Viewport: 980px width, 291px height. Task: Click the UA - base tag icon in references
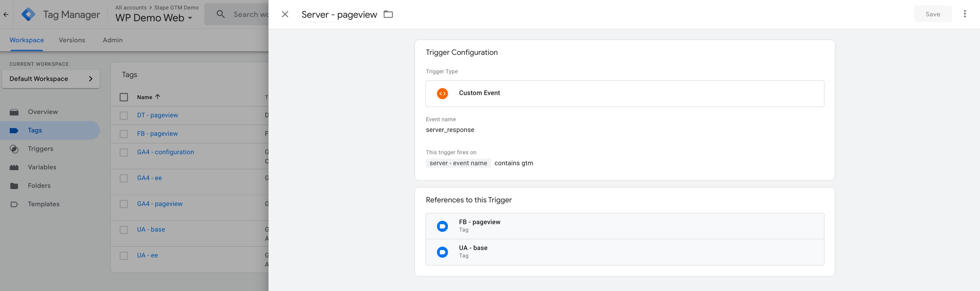(442, 252)
